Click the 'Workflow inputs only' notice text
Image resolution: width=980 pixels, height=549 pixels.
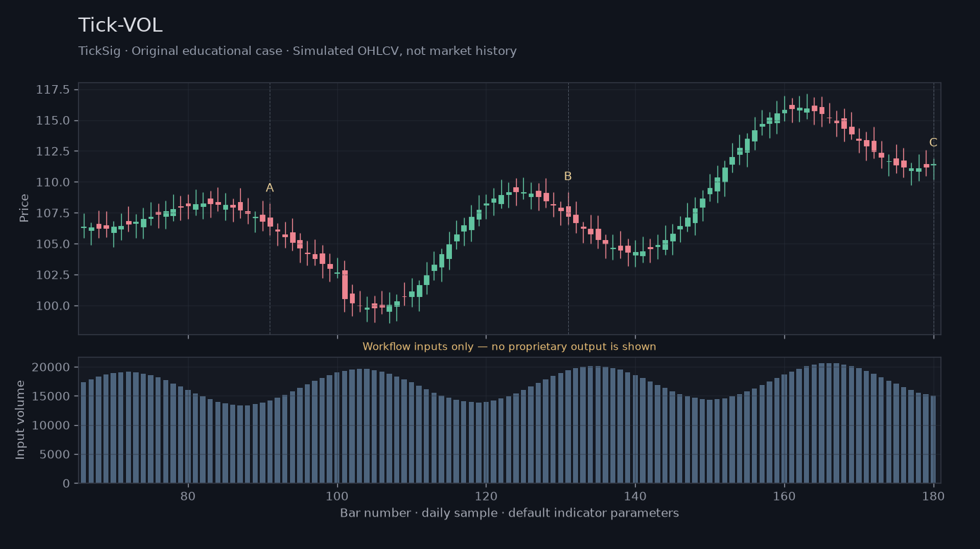(509, 347)
